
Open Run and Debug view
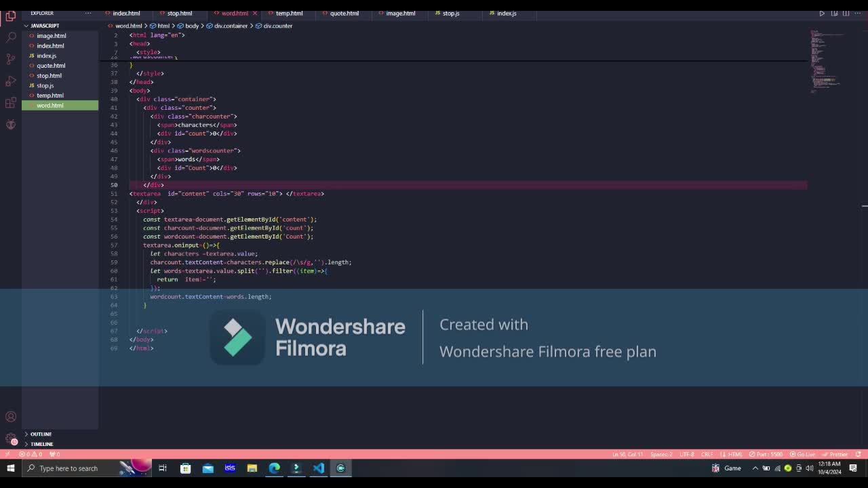[11, 81]
